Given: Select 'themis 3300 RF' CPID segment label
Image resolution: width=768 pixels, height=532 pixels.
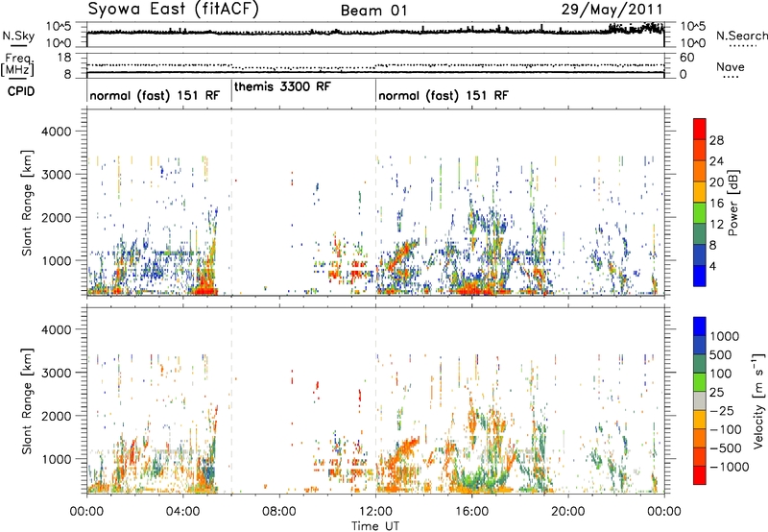Looking at the screenshot, I should pos(282,87).
